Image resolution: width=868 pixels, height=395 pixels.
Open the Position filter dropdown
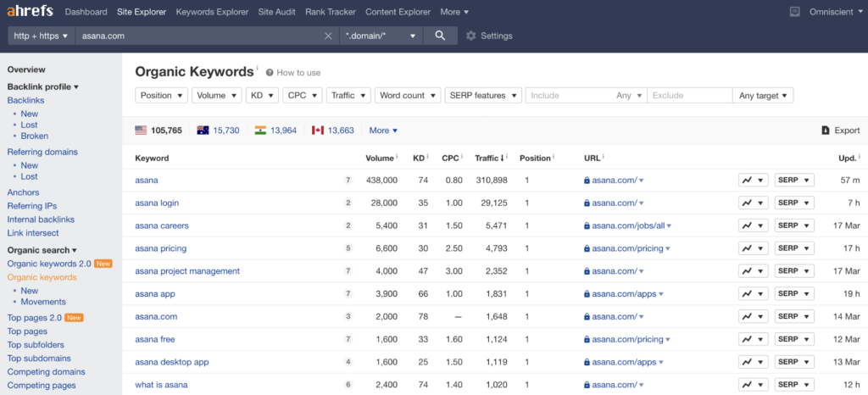[x=162, y=95]
